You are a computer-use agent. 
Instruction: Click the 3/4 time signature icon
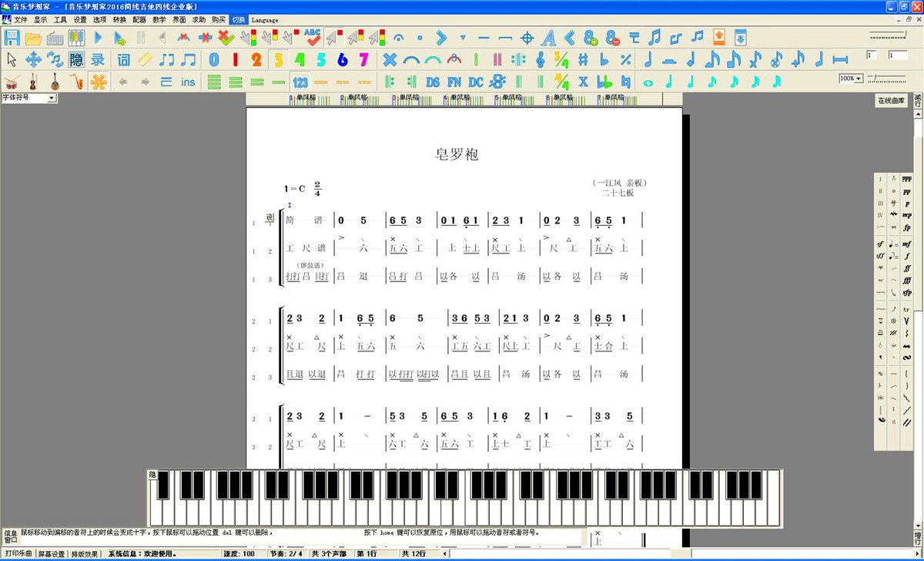click(561, 59)
